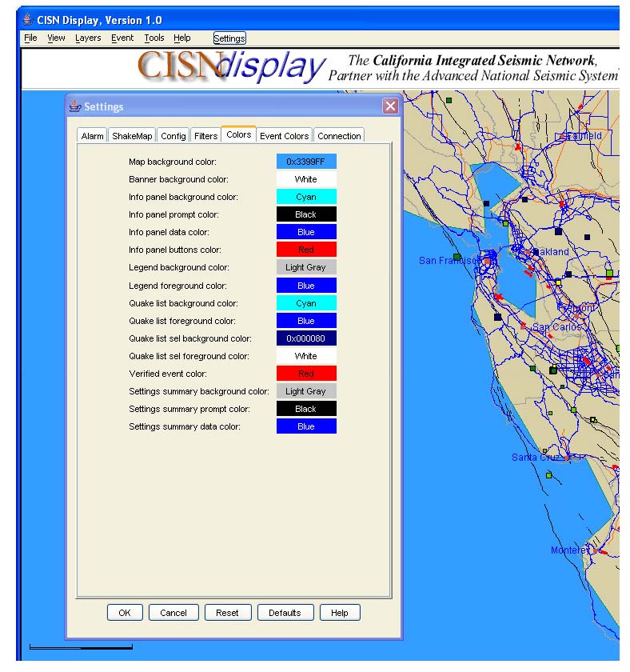Close the Settings dialog

tap(390, 106)
